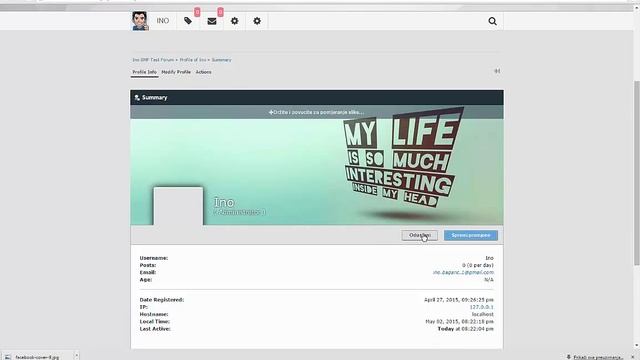The width and height of the screenshot is (640, 360).
Task: Open the Actions tab
Action: pos(203,72)
